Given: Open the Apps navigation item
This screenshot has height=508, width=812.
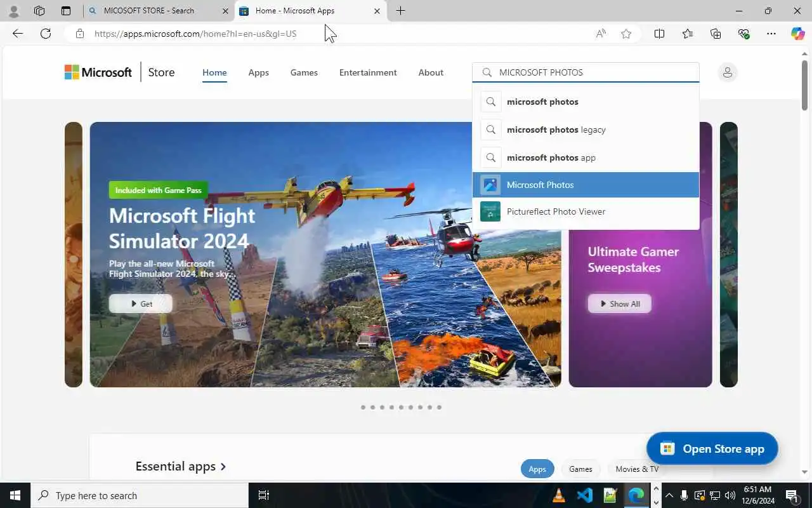Looking at the screenshot, I should point(258,72).
